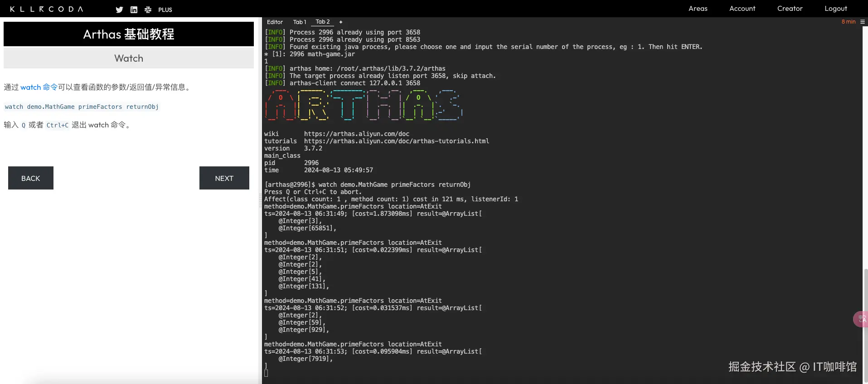Click the terminal cursor at bottom

pyautogui.click(x=266, y=373)
